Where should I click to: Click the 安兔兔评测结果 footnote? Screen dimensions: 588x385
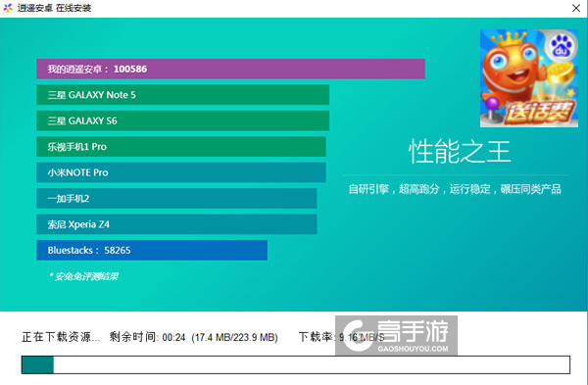[84, 276]
